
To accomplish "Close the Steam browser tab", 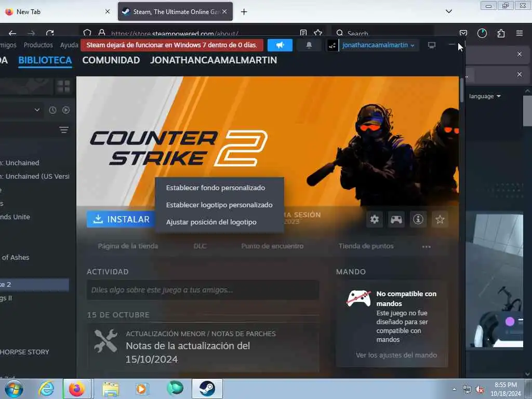I will 224,11.
